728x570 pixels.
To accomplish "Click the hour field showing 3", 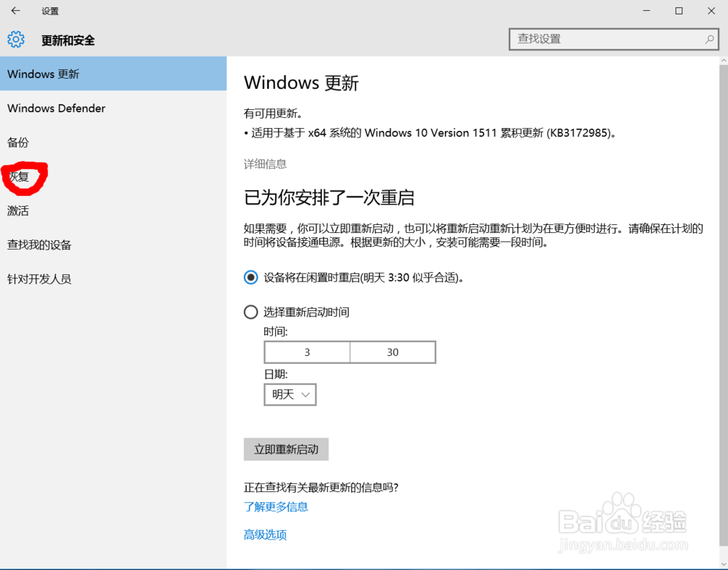I will [307, 352].
